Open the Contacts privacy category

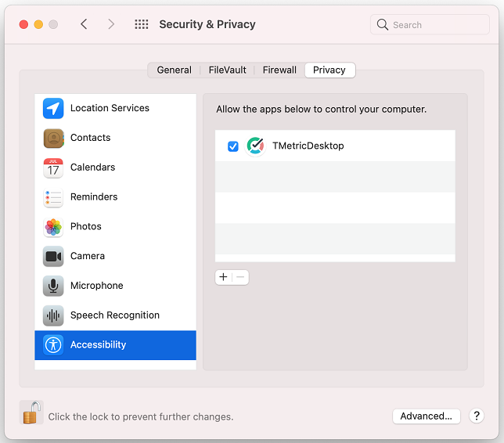pos(115,138)
